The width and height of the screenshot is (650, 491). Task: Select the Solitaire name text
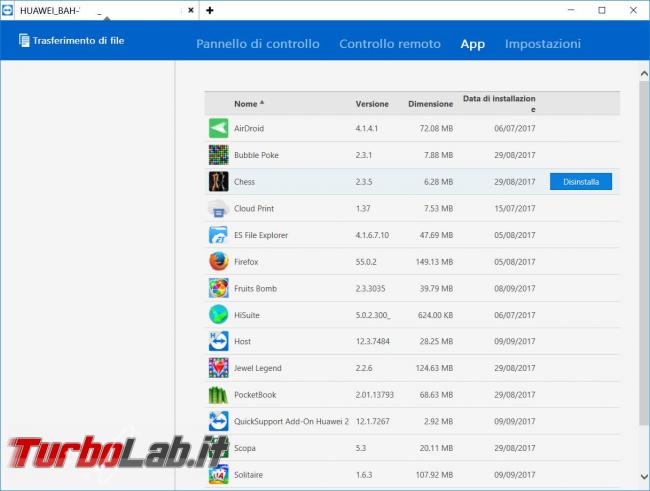click(248, 475)
